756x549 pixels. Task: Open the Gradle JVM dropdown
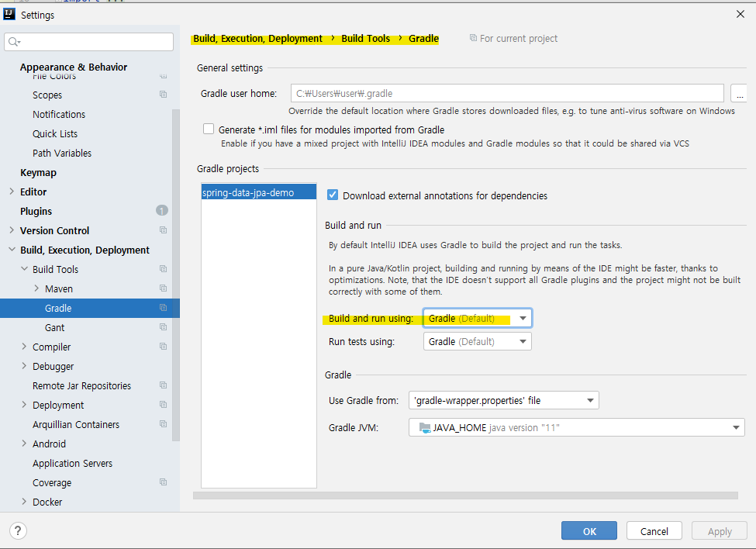click(x=577, y=427)
